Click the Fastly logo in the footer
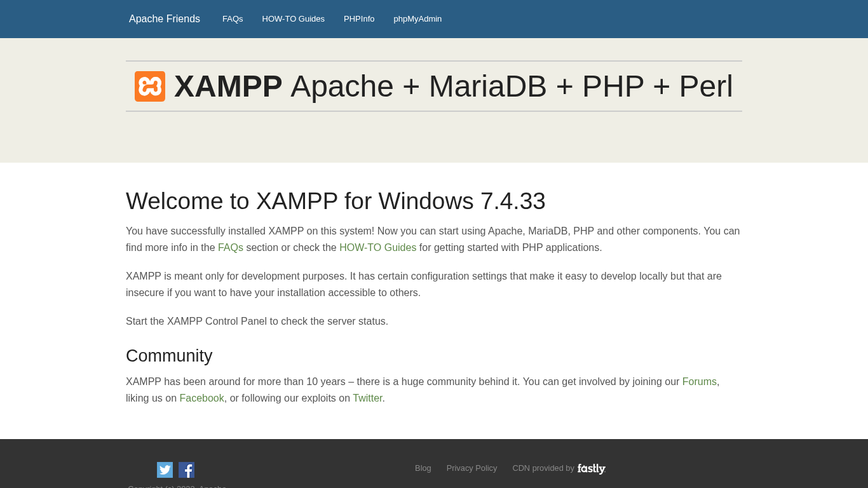Screen dimensions: 868x488 (x=591, y=468)
